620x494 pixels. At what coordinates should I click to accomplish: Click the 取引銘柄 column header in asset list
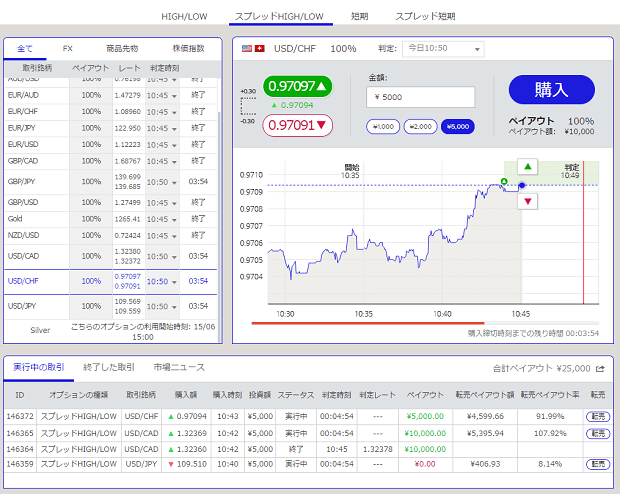(x=37, y=68)
